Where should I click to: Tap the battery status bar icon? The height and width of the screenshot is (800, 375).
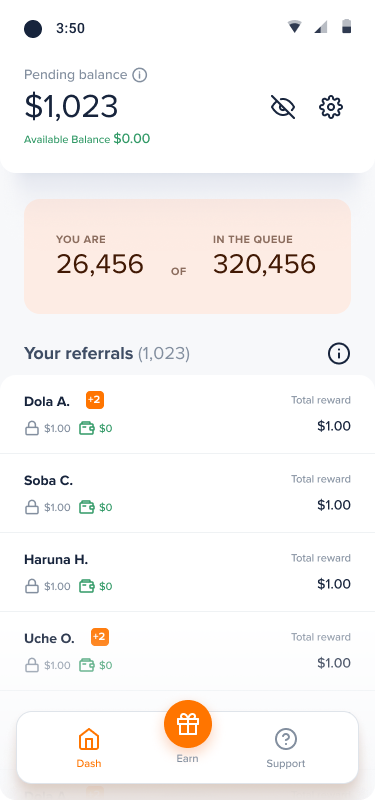click(x=346, y=27)
